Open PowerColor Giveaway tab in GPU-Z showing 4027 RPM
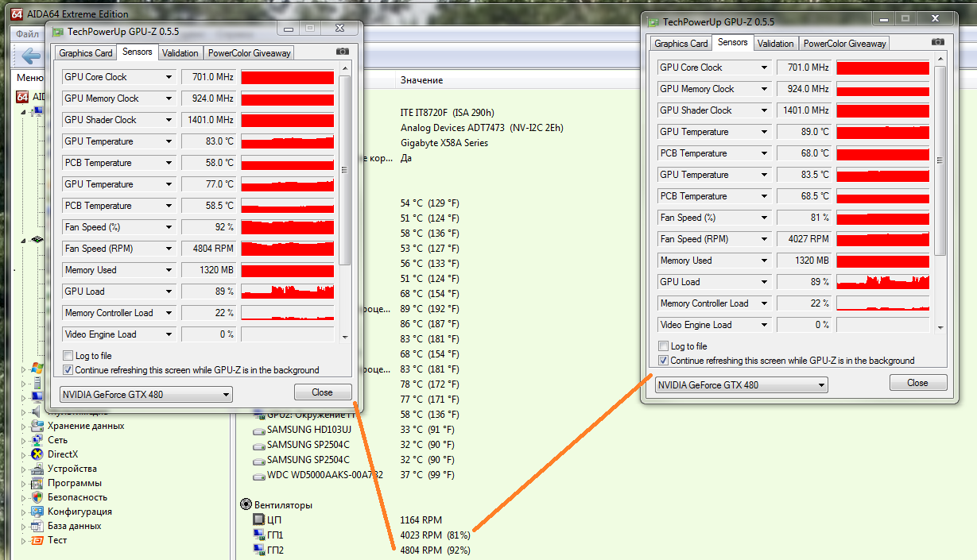977x560 pixels. coord(844,44)
